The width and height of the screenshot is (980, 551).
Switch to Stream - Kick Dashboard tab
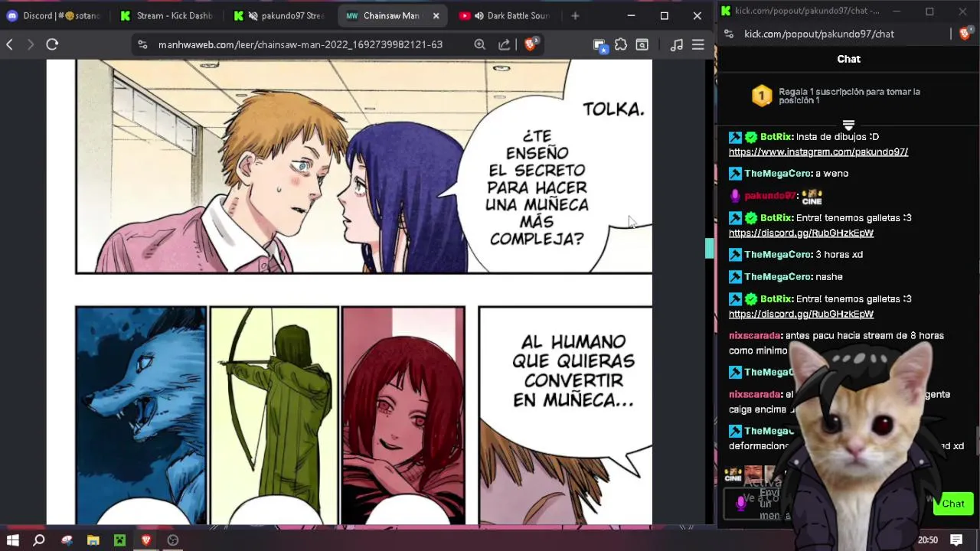click(x=167, y=15)
